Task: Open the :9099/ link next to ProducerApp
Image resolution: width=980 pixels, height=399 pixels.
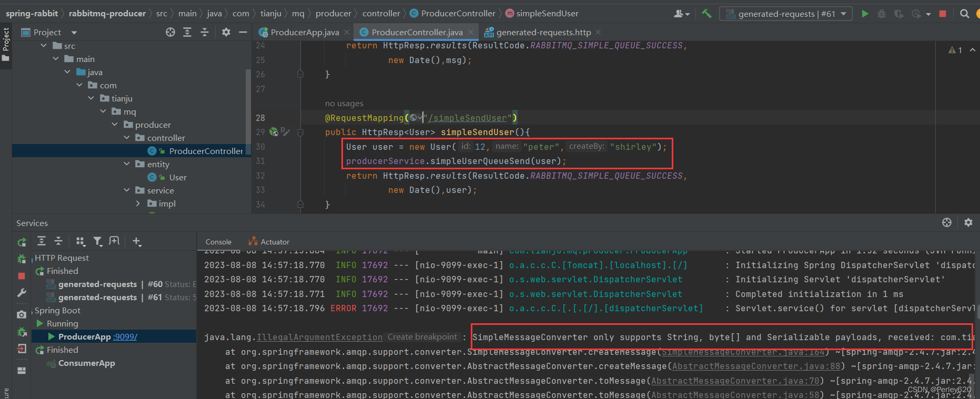Action: coord(125,336)
